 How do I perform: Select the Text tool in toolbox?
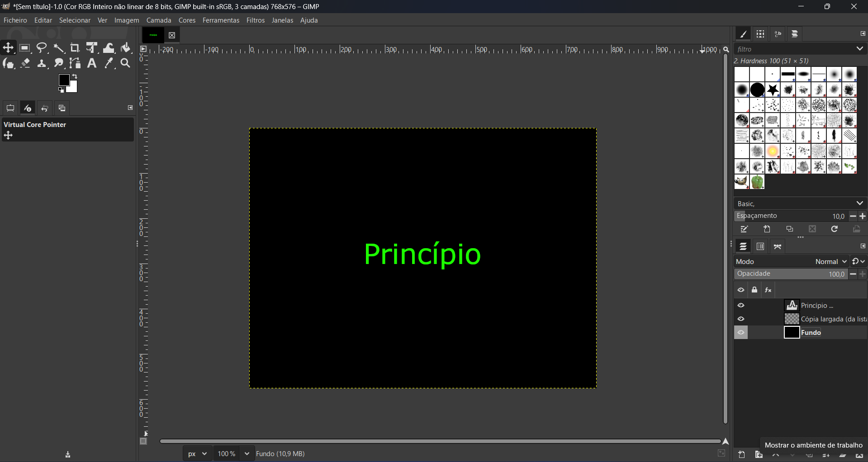[92, 63]
